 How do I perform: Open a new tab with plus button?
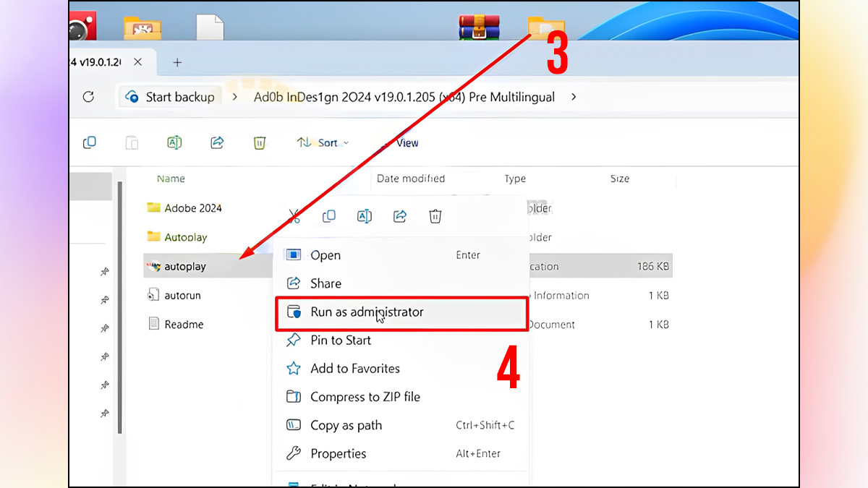177,62
